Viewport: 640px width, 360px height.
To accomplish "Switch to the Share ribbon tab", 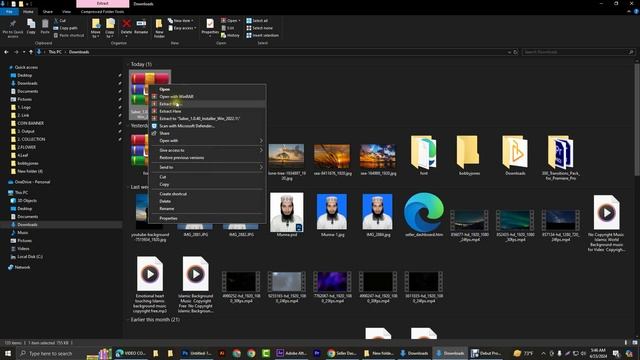I will click(x=48, y=11).
